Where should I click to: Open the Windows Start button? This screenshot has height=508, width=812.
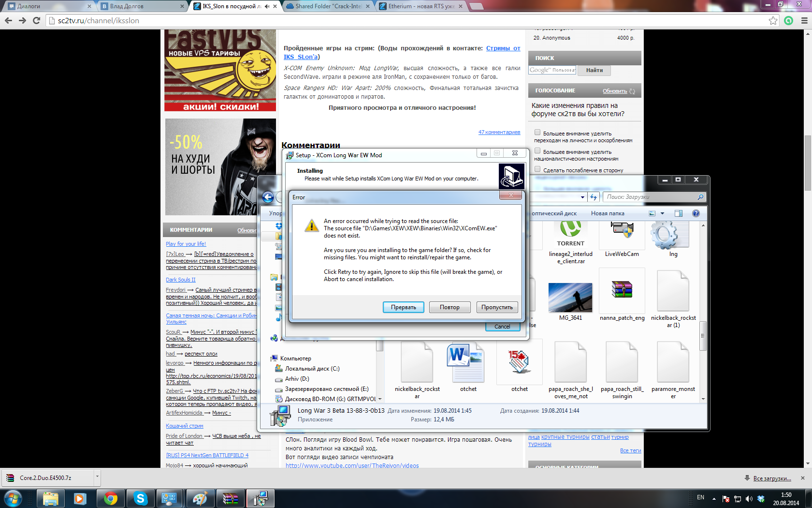click(13, 498)
